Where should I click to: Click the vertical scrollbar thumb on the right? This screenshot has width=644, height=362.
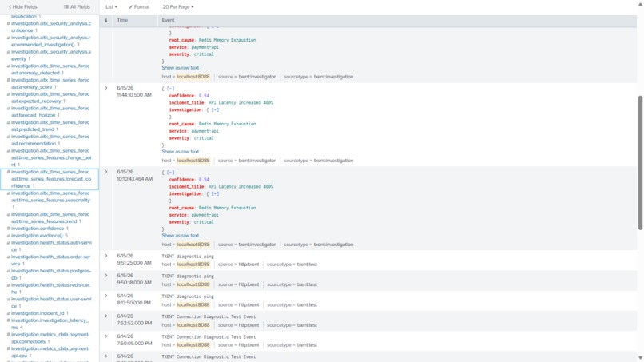click(x=640, y=163)
